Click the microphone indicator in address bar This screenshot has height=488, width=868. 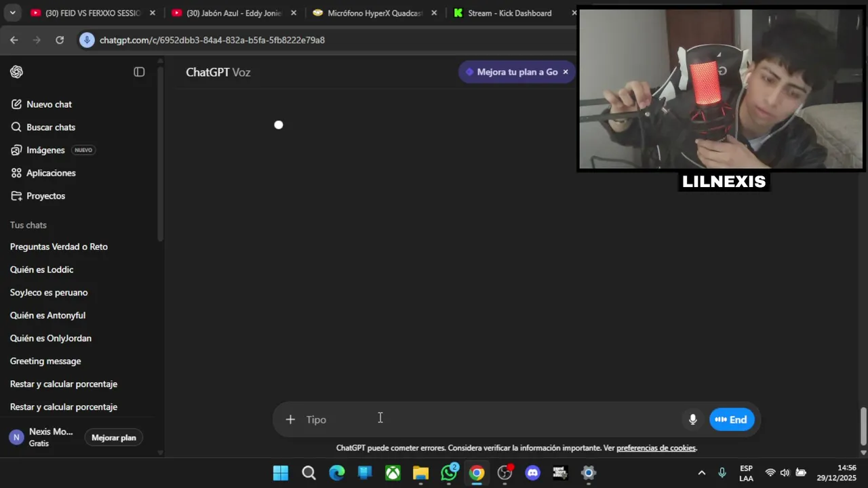tap(86, 40)
